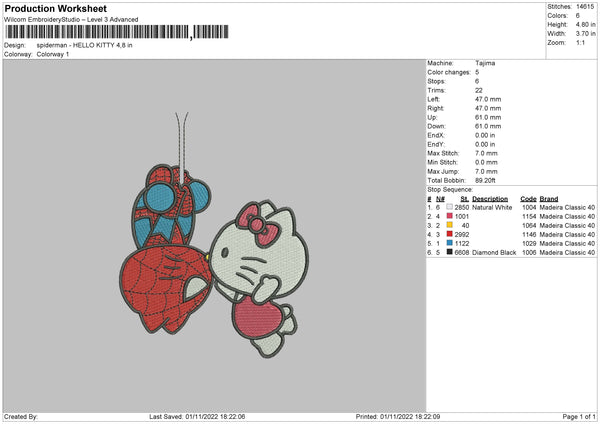
Task: Click the Production Worksheet title
Action: 55,8
